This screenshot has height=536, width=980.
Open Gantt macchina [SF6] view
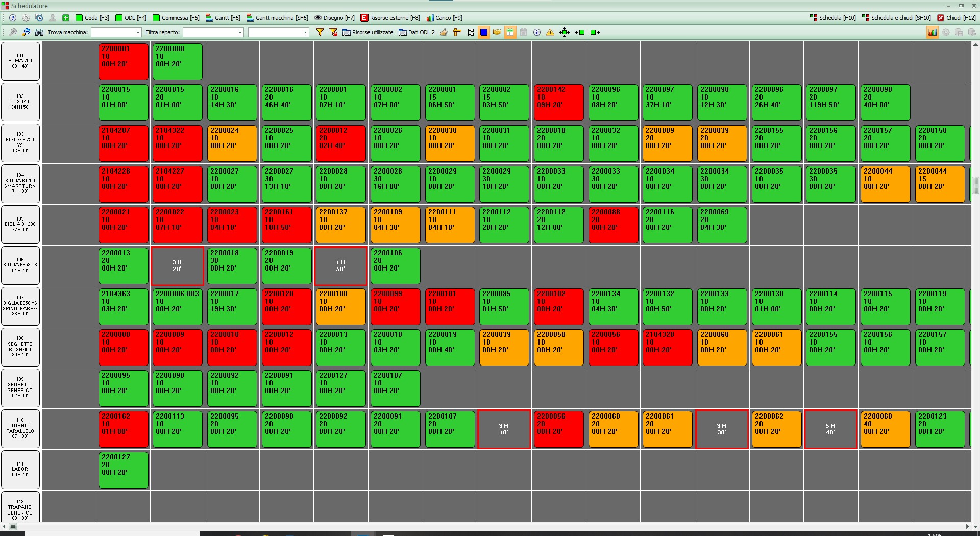click(x=277, y=18)
